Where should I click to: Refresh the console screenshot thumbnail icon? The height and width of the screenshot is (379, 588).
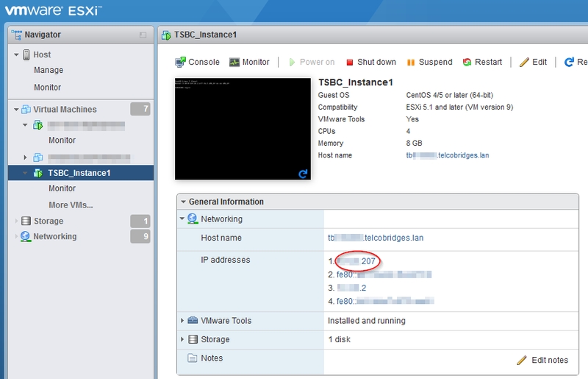tap(302, 174)
